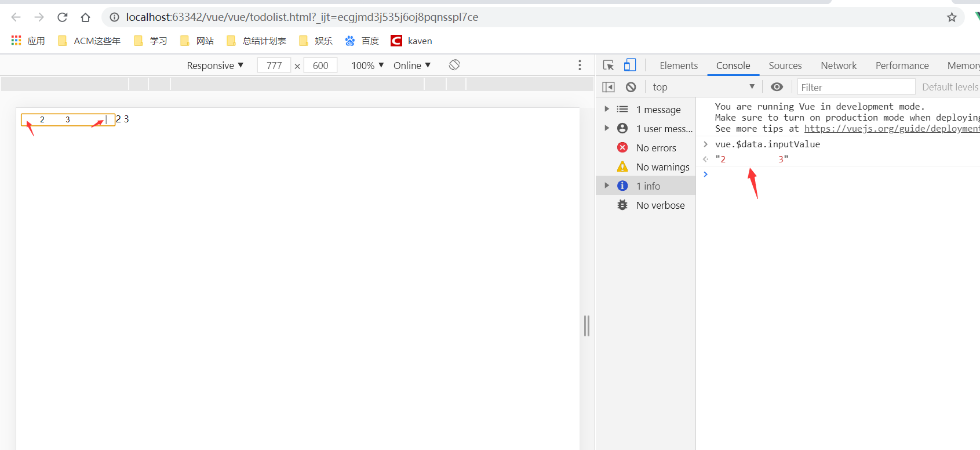The image size is (980, 450).
Task: Open the browser home page
Action: pyautogui.click(x=85, y=17)
